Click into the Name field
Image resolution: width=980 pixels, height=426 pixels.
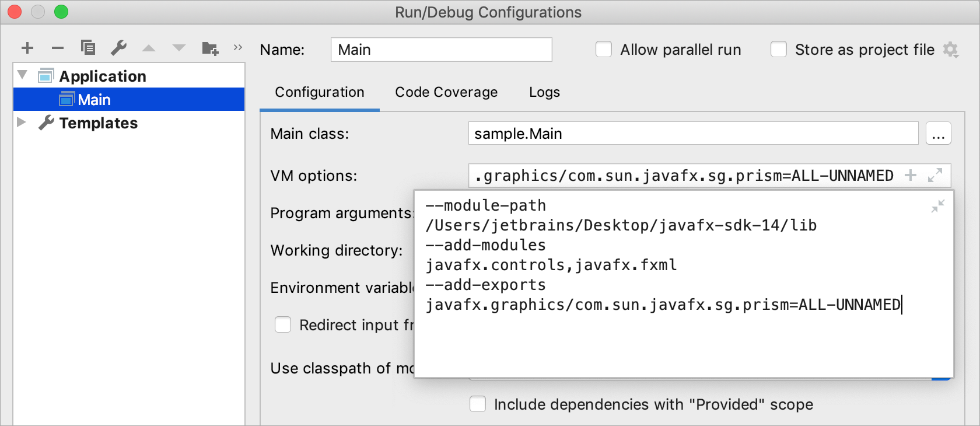click(x=442, y=50)
